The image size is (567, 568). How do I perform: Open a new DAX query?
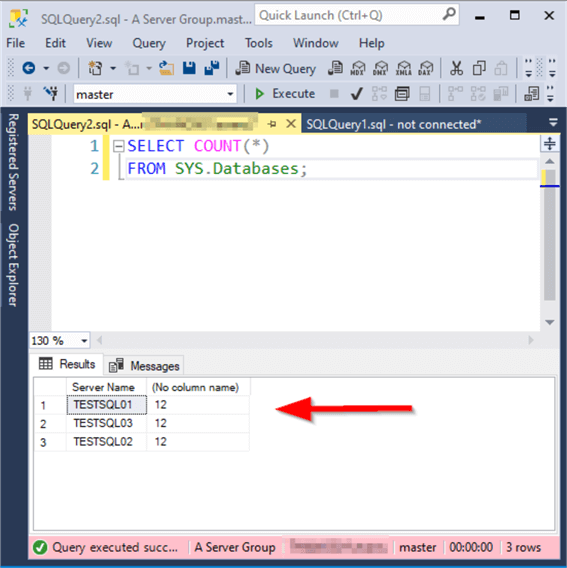[426, 68]
